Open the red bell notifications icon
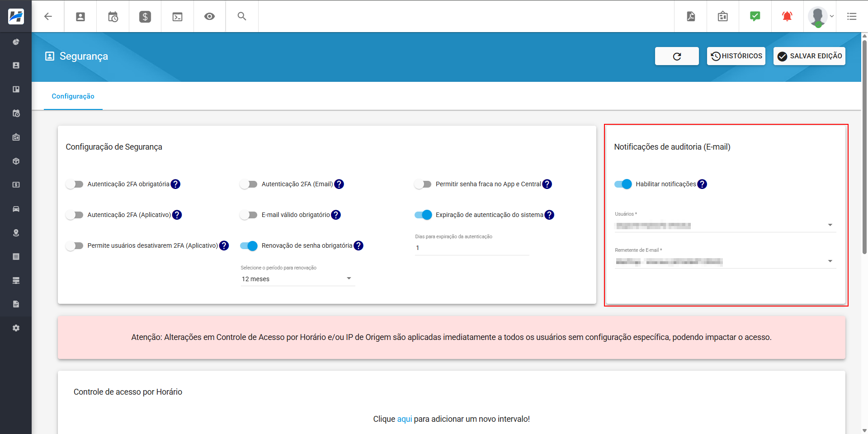Viewport: 868px width, 434px height. (x=787, y=16)
